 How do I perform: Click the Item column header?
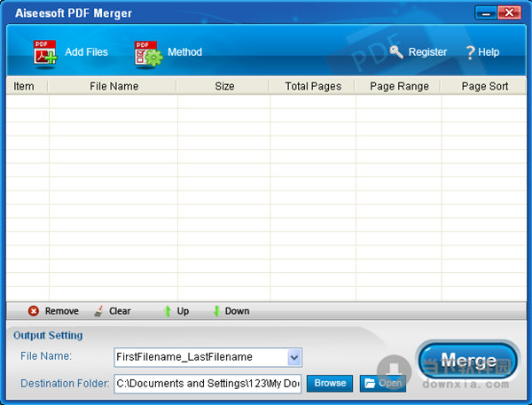24,86
